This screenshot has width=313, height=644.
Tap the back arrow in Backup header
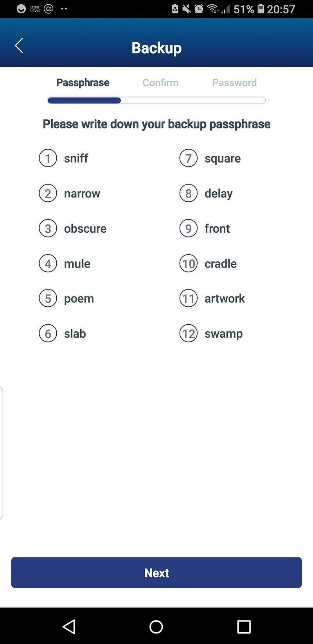pos(19,46)
